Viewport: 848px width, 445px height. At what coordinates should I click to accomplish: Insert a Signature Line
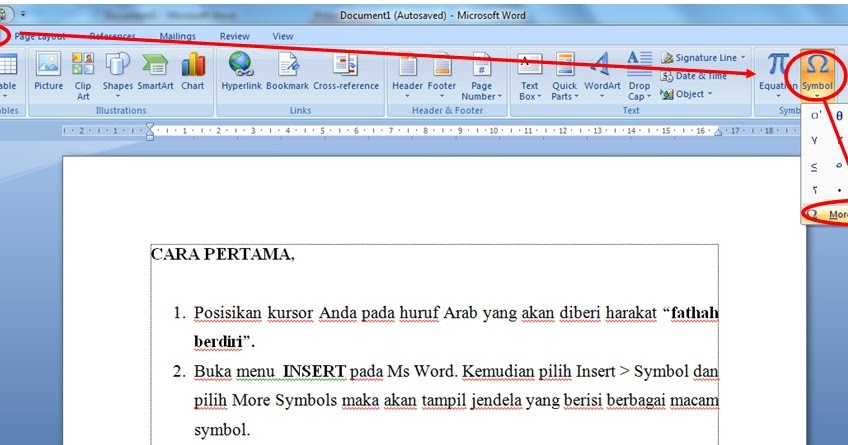pyautogui.click(x=704, y=57)
